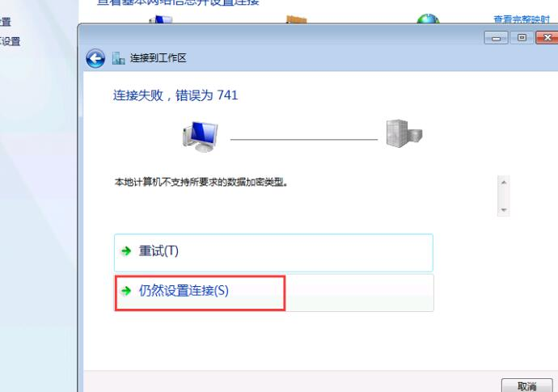Click the network map computer icon at top
558x392 pixels.
tap(161, 19)
